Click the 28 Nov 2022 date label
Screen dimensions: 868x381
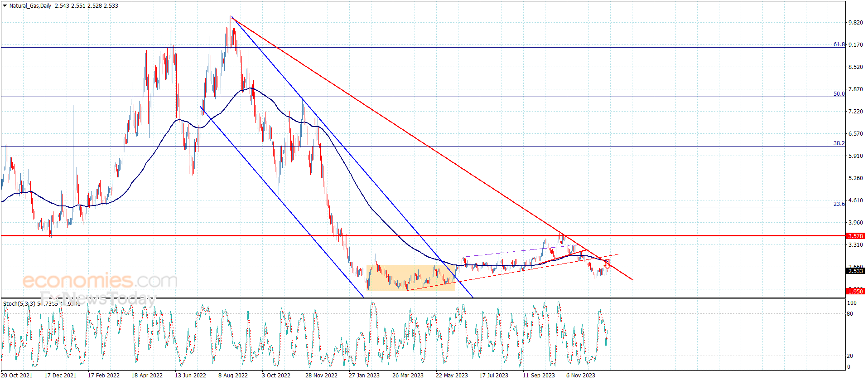[321, 375]
